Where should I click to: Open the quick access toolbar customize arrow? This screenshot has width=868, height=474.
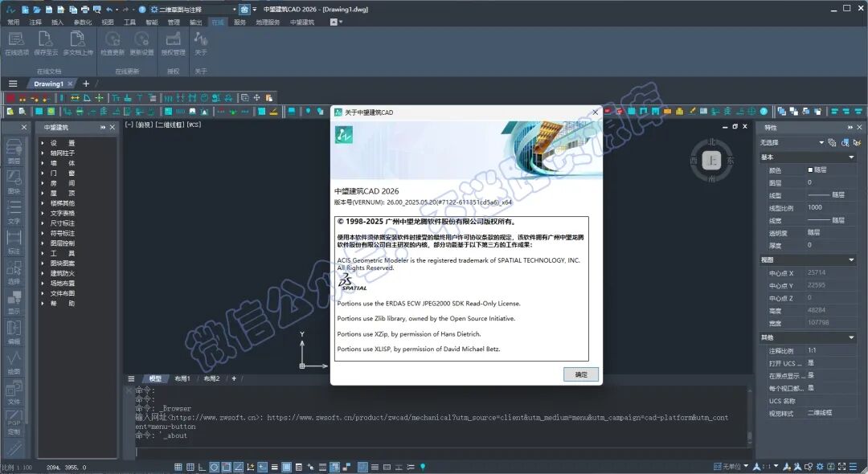(x=255, y=10)
